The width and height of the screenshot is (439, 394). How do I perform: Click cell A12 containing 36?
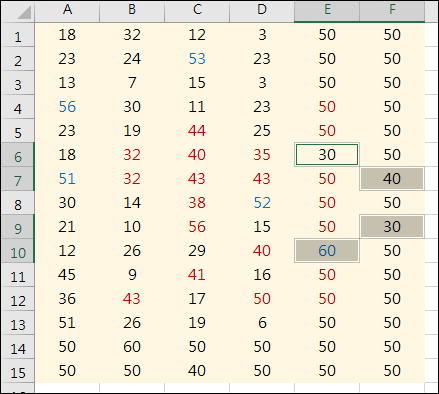pyautogui.click(x=67, y=299)
